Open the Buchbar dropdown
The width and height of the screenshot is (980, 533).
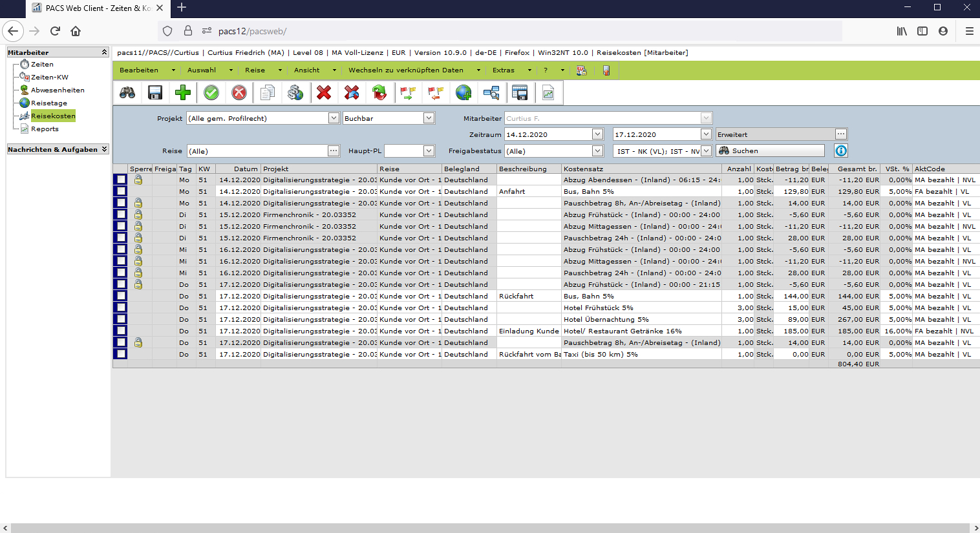[428, 118]
